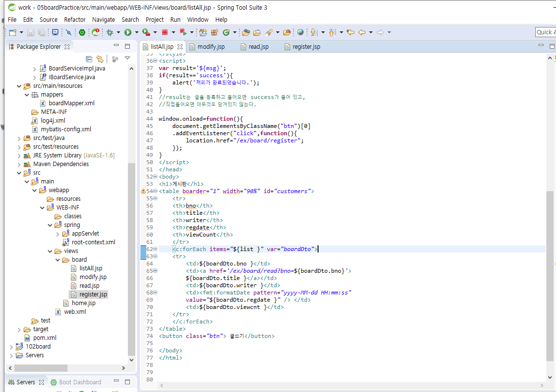The width and height of the screenshot is (556, 392).
Task: Expand the Maven Dependencies node
Action: click(x=19, y=164)
